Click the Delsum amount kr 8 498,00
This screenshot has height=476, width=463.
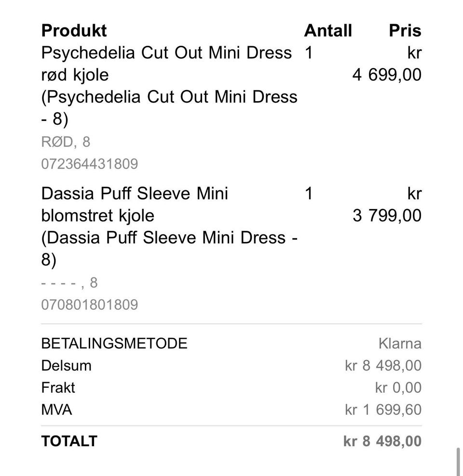(x=383, y=366)
